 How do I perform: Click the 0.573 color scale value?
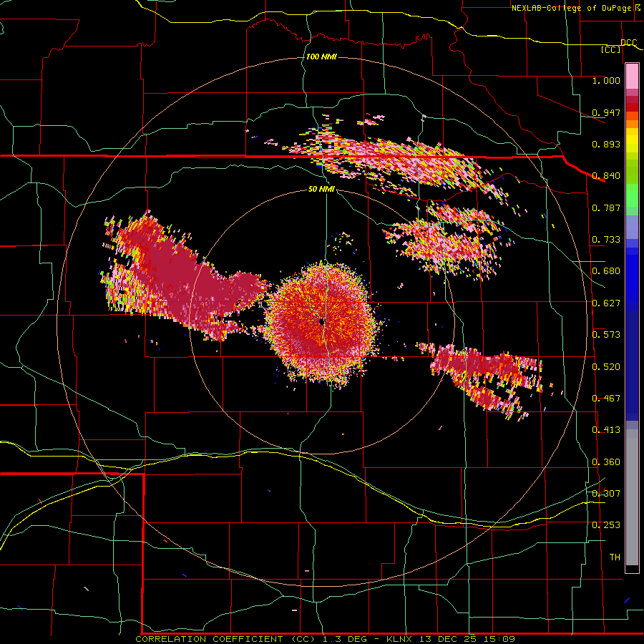point(606,335)
